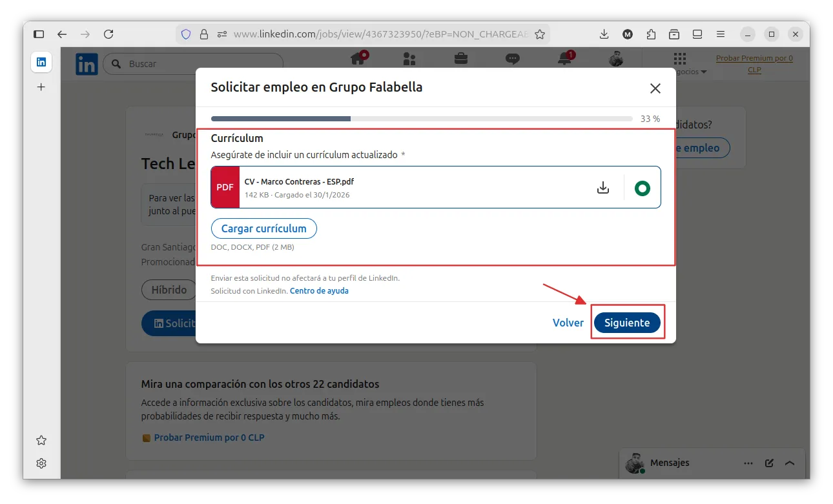This screenshot has height=504, width=833.
Task: Click the 33% application progress bar
Action: (x=420, y=118)
